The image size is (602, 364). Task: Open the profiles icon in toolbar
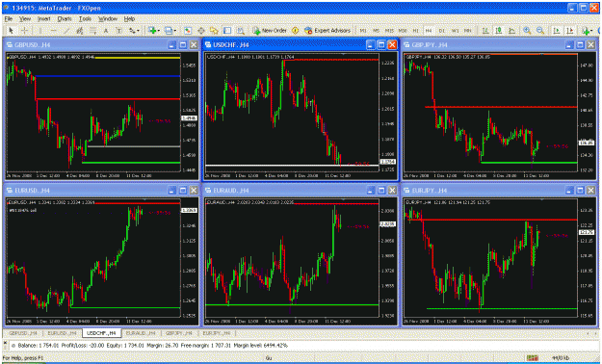point(169,31)
